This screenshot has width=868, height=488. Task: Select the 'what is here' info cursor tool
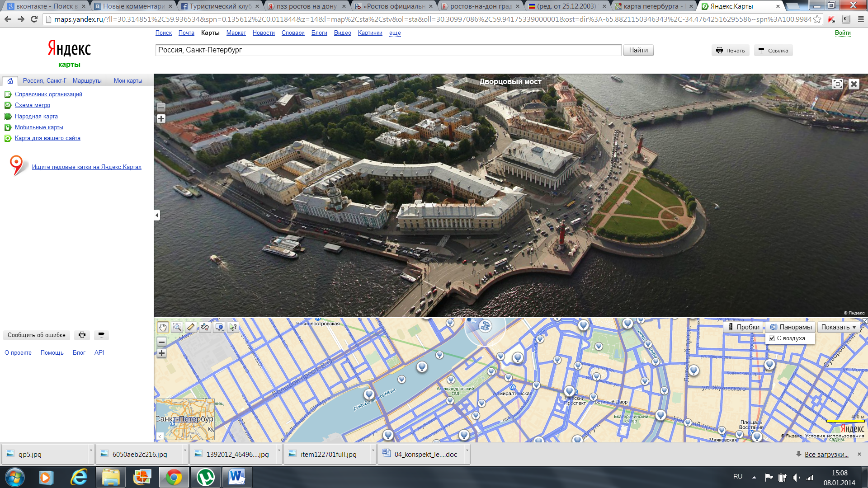pos(233,327)
